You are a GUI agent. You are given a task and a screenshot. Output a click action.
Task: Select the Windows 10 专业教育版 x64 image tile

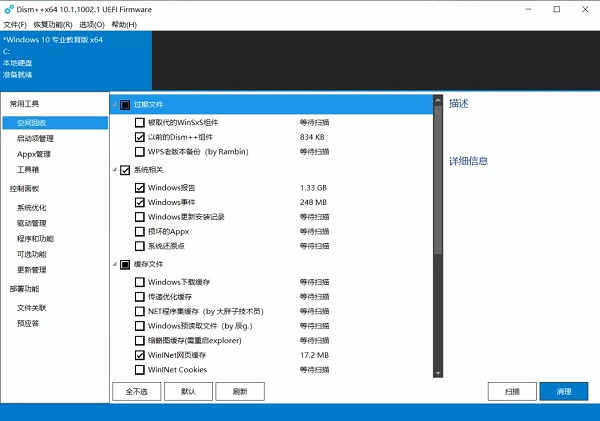click(x=76, y=60)
